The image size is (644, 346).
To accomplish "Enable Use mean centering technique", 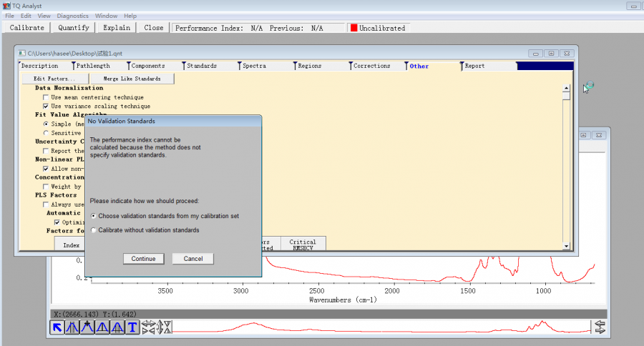I will coord(46,97).
